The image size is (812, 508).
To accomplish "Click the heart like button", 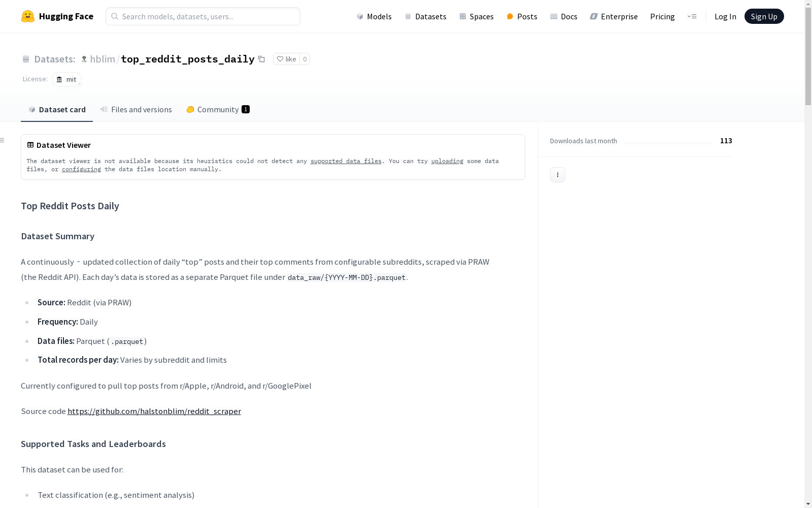I will (286, 59).
